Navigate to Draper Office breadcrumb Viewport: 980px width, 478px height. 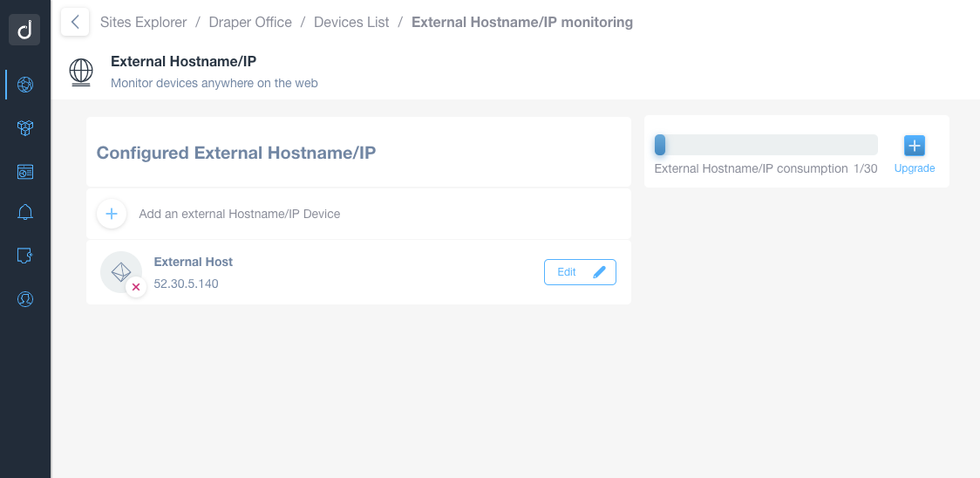[250, 23]
